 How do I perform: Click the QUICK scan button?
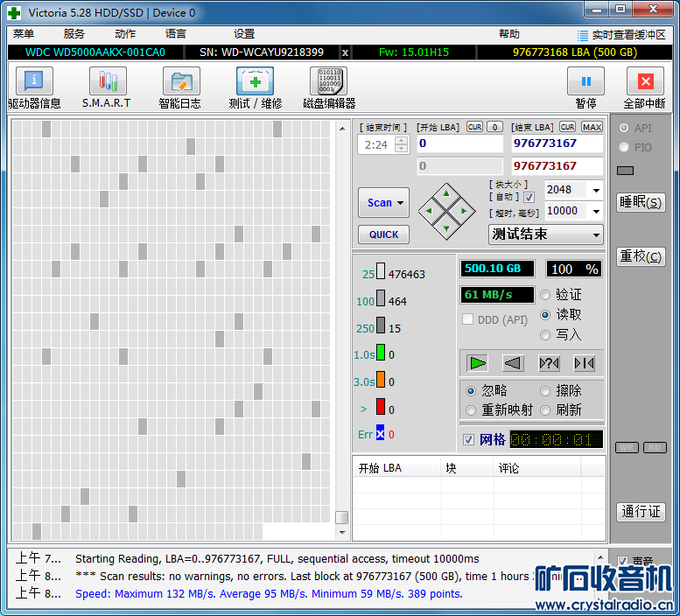click(x=383, y=234)
